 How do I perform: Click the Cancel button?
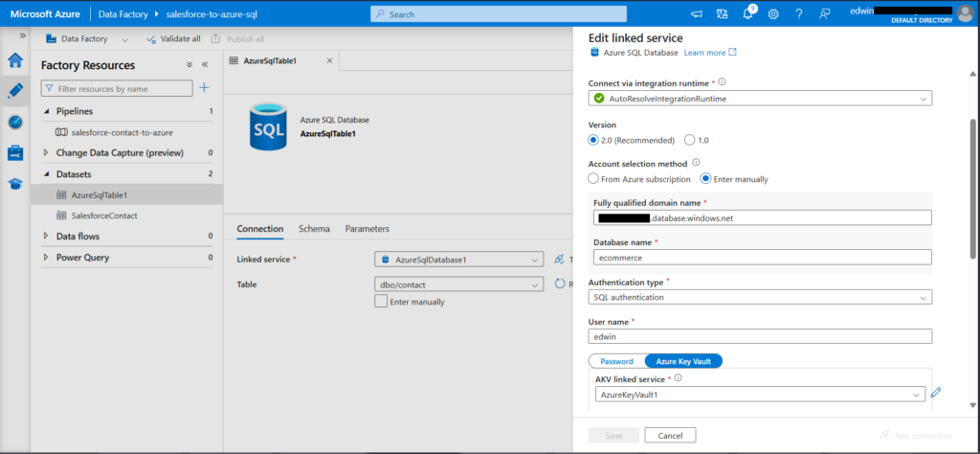click(x=670, y=435)
